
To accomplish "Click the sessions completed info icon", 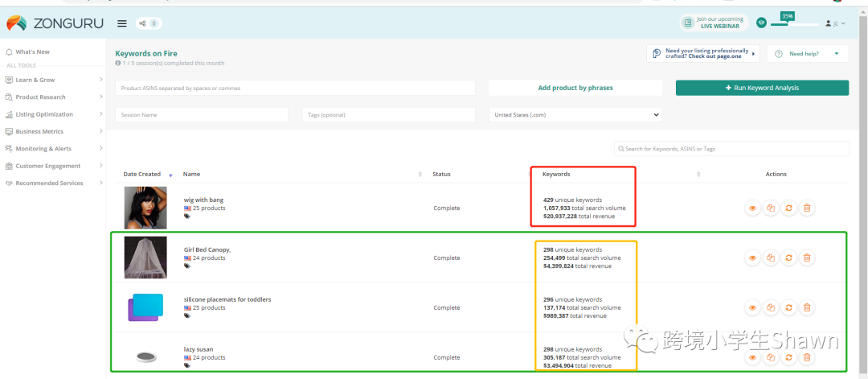I will click(x=117, y=63).
